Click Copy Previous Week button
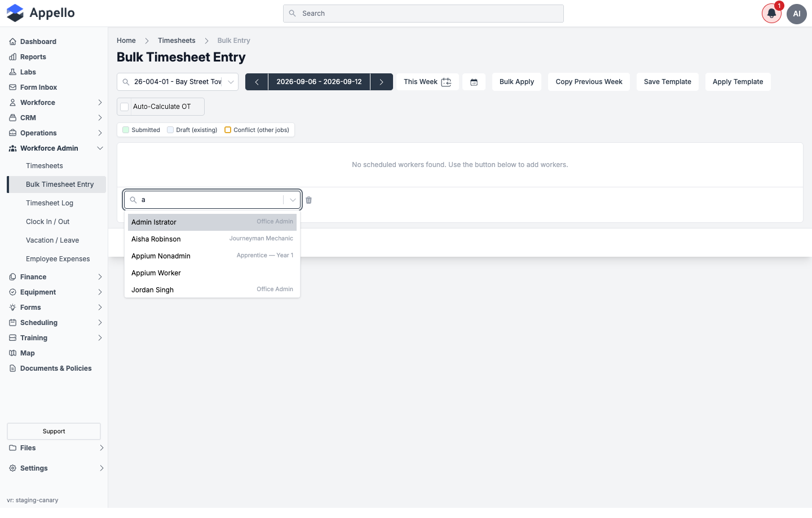812x518 pixels. point(589,82)
